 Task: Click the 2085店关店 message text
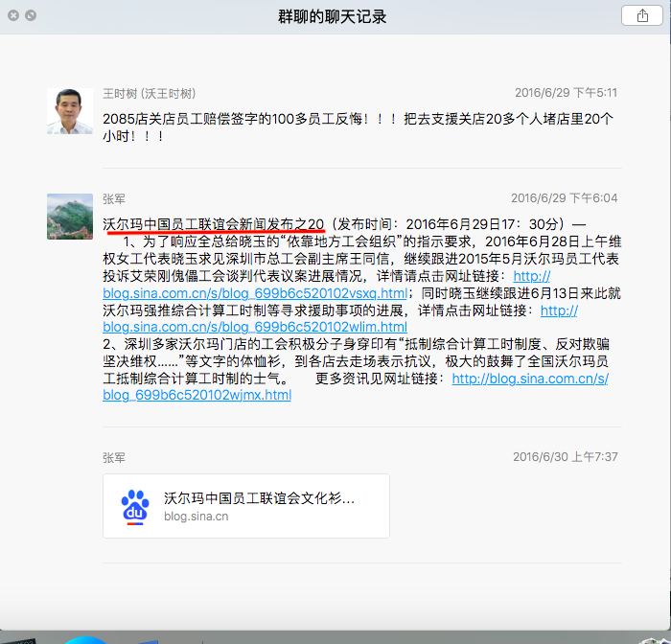[358, 127]
